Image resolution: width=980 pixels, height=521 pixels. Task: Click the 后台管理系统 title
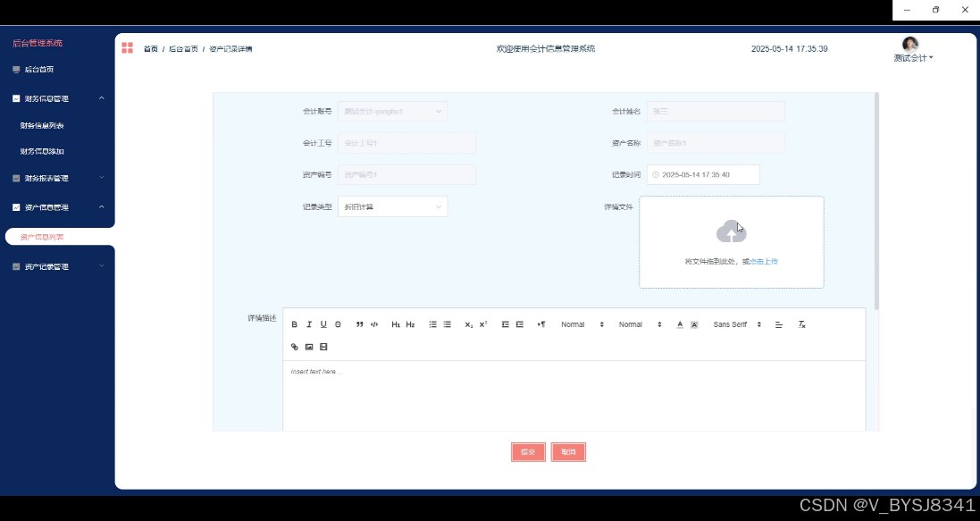point(38,43)
